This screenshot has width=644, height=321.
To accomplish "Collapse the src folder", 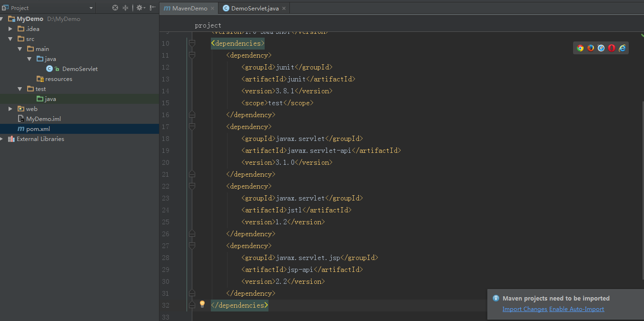I will (x=10, y=39).
